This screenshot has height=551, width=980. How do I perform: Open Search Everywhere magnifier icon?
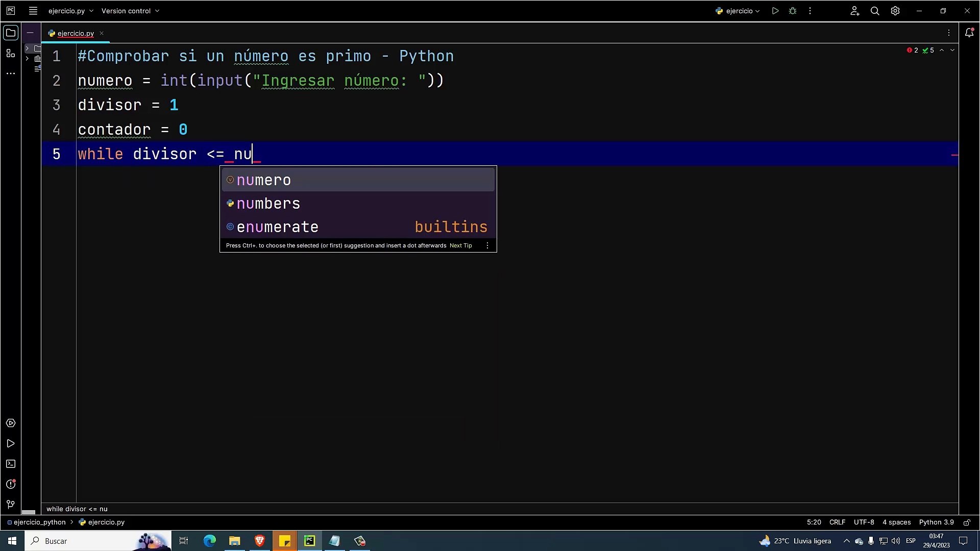[875, 11]
